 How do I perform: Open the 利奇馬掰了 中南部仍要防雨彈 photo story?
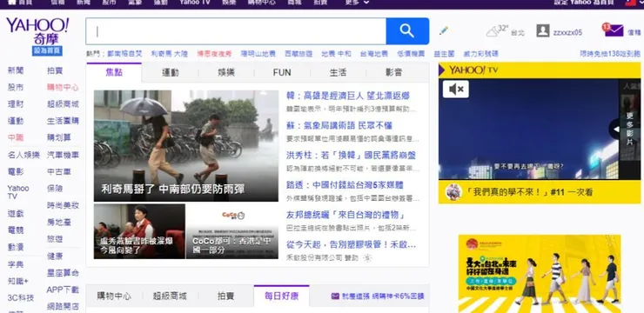coord(186,145)
